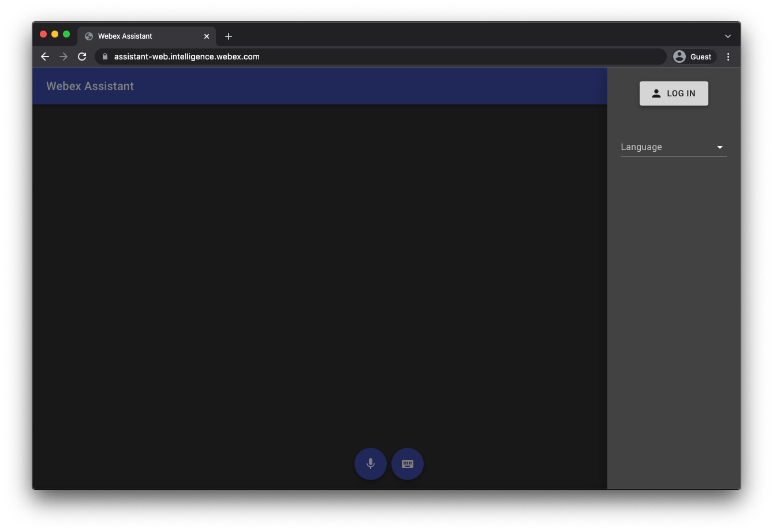The height and width of the screenshot is (532, 773).
Task: Maximize the window with the green button
Action: coord(66,34)
